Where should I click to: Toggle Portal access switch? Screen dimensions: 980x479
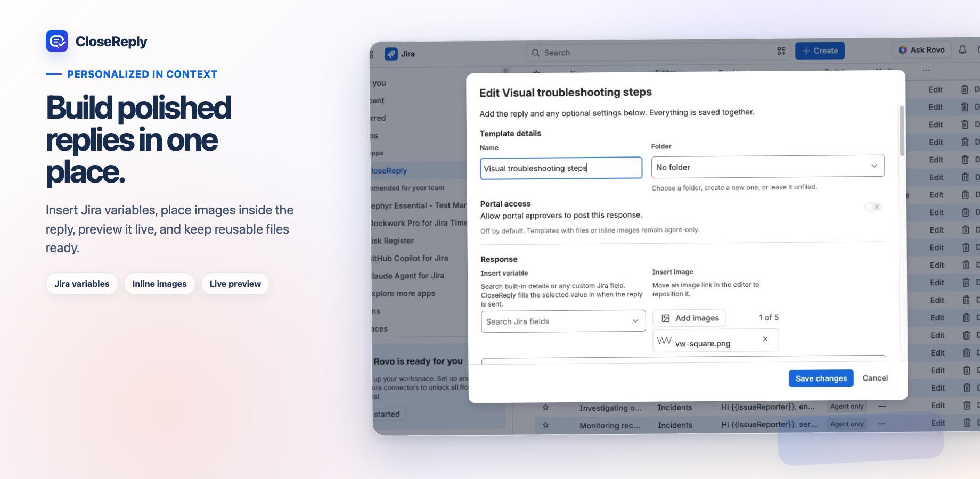(x=873, y=207)
